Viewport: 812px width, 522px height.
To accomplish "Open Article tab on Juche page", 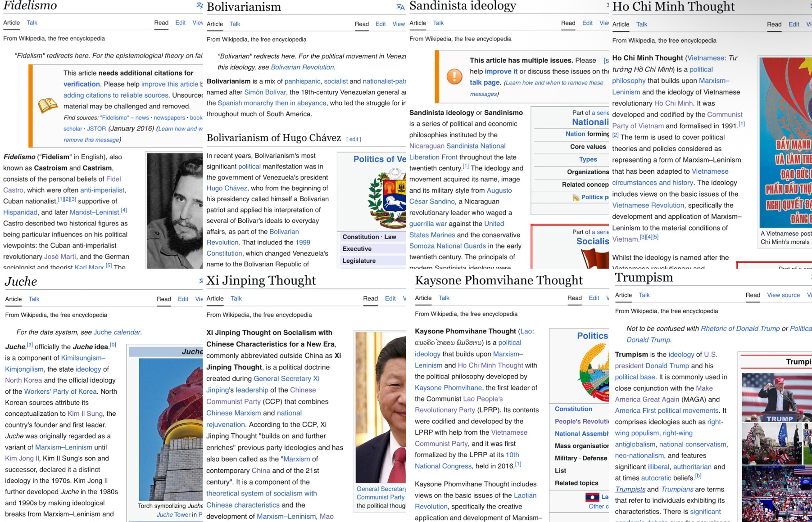I will point(14,299).
